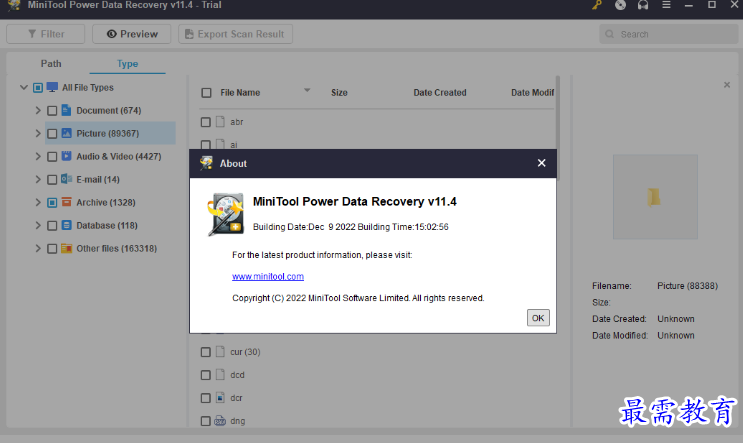Open the hamburger menu icon
743x443 pixels.
pyautogui.click(x=666, y=5)
